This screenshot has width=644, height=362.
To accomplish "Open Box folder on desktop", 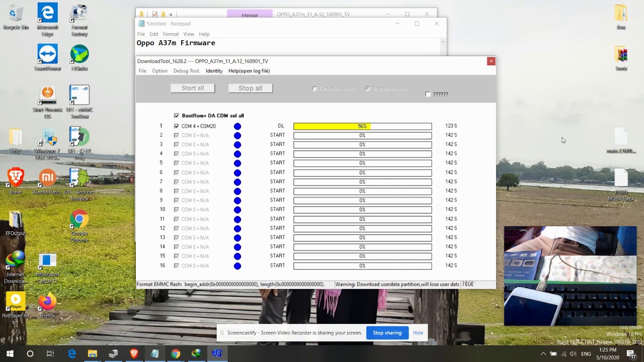I will pos(621,17).
